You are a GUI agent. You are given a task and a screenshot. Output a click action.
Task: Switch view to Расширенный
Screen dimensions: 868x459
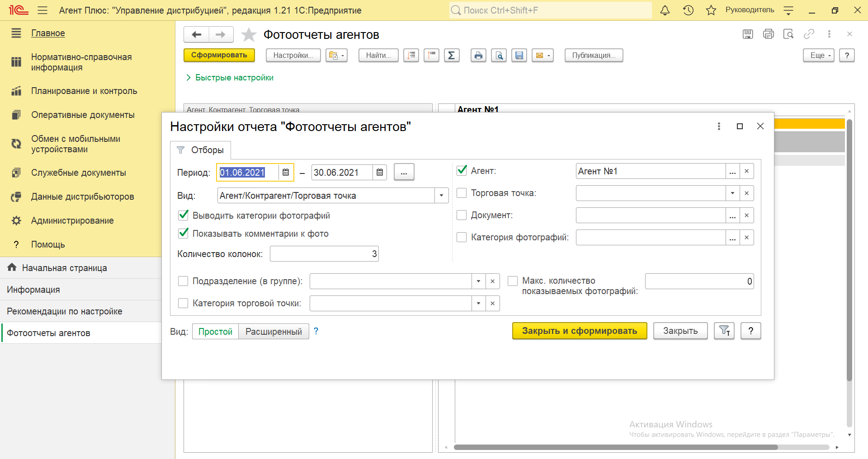[274, 332]
